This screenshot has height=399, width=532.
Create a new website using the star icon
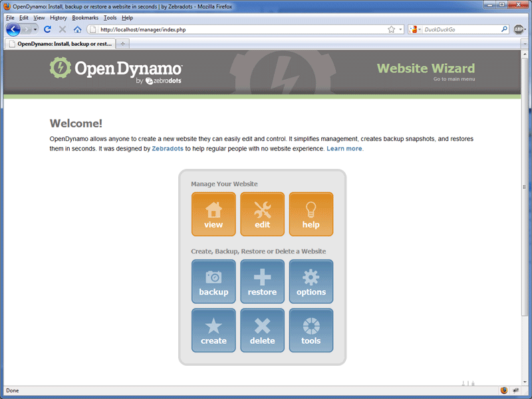pyautogui.click(x=213, y=330)
